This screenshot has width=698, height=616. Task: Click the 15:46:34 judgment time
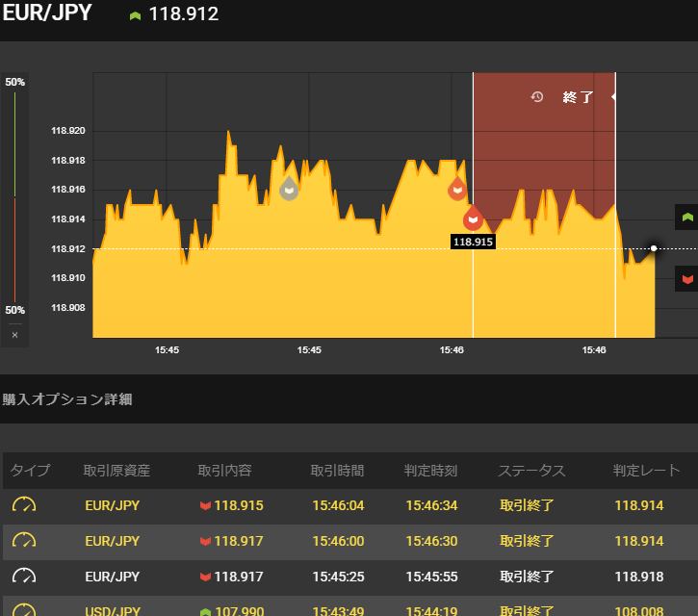(x=432, y=505)
